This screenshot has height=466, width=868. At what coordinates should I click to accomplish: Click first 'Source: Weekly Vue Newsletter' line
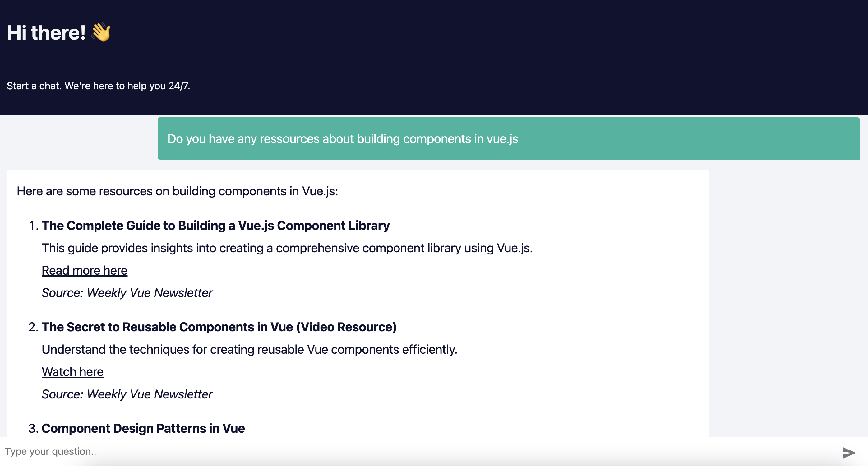pos(127,293)
